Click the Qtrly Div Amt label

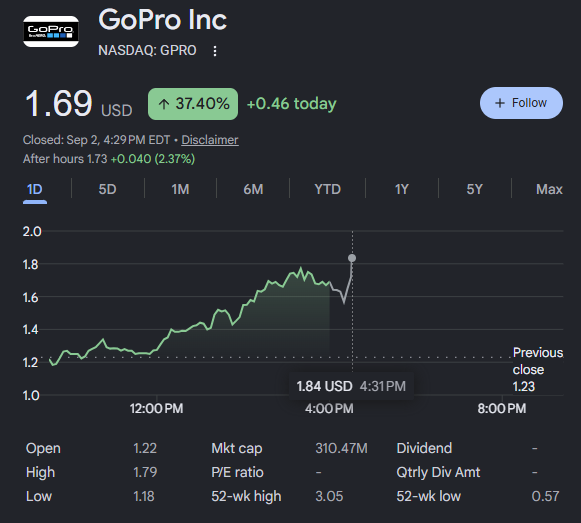438,472
